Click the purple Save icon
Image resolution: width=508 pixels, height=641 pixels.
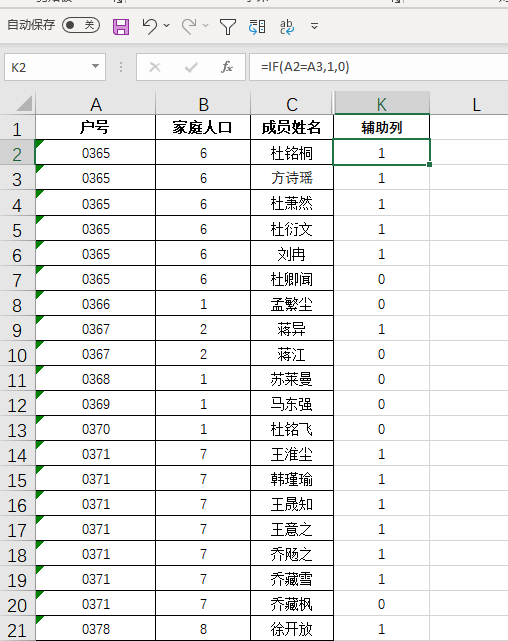click(121, 27)
